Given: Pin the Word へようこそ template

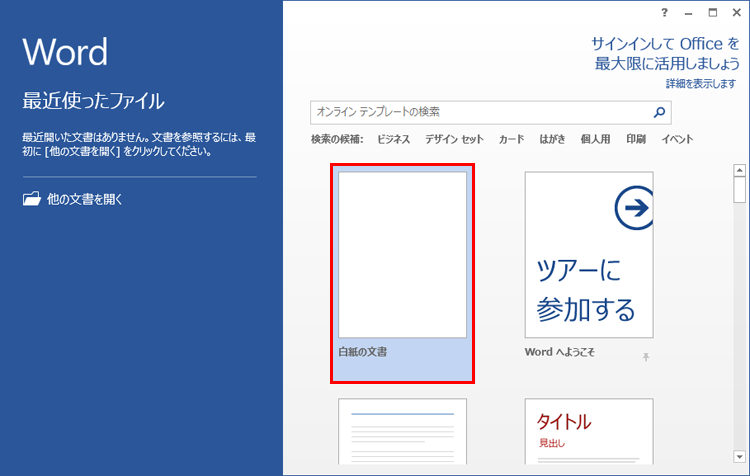Looking at the screenshot, I should [x=646, y=356].
